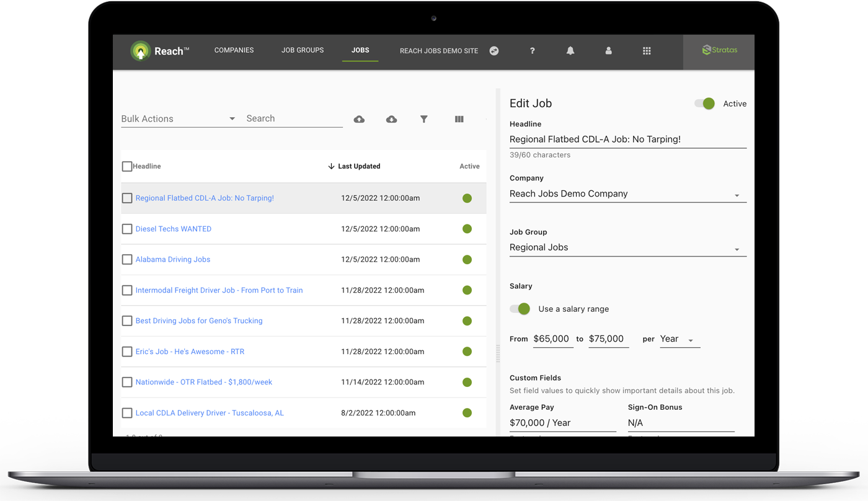Screen dimensions: 868x501
Task: Check the Eric's Job row
Action: coord(127,352)
